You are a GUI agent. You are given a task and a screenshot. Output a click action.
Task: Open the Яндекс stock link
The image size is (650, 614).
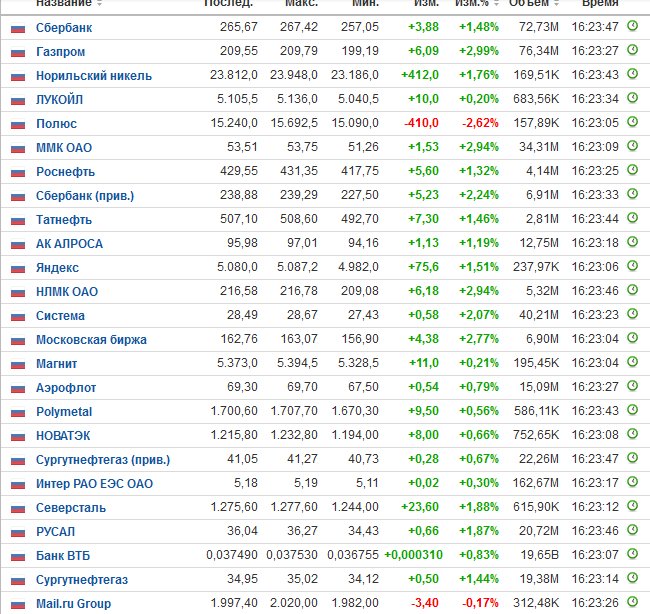(x=57, y=268)
